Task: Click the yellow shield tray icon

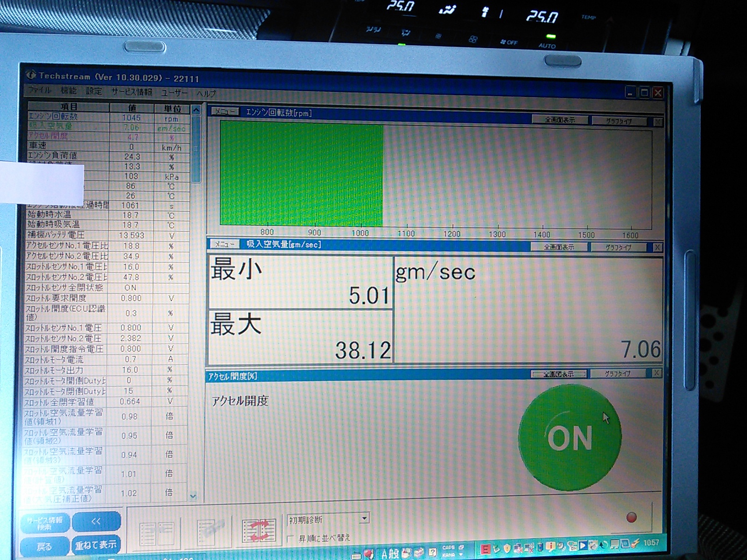Action: click(507, 548)
